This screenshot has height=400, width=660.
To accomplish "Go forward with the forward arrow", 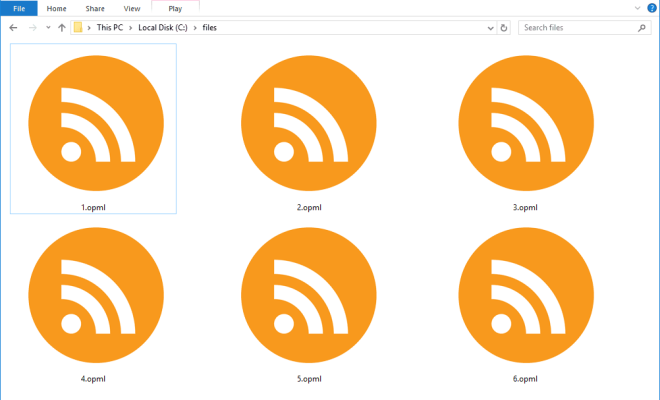I will tap(32, 28).
